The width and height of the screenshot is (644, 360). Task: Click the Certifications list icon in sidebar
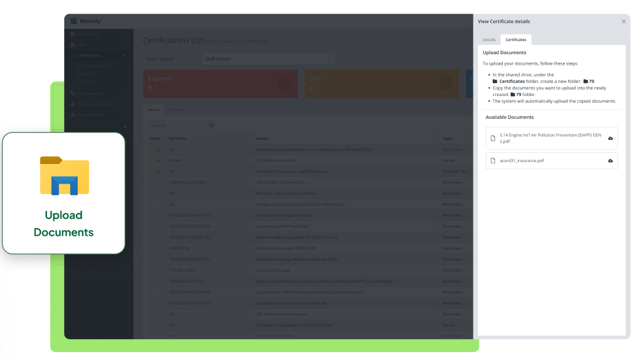point(73,56)
